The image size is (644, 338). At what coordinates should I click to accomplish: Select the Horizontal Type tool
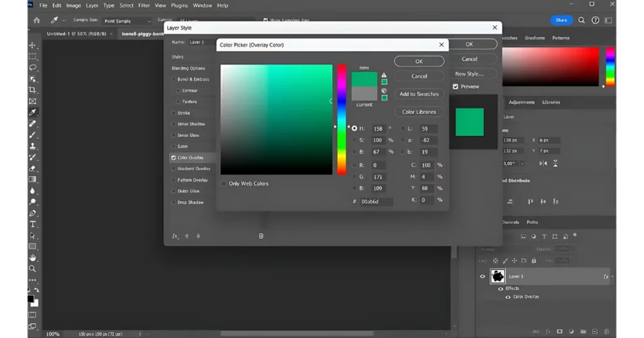[x=33, y=224]
